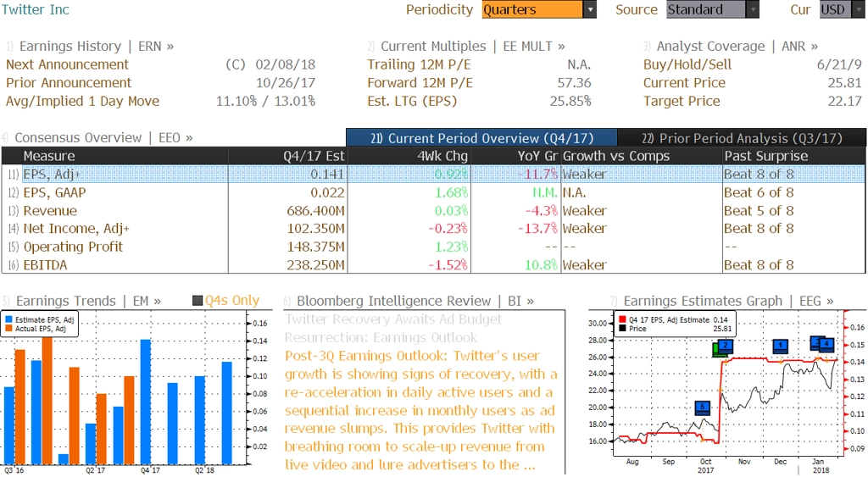868x477 pixels.
Task: Click the 4Wk Chg column header
Action: [409, 156]
